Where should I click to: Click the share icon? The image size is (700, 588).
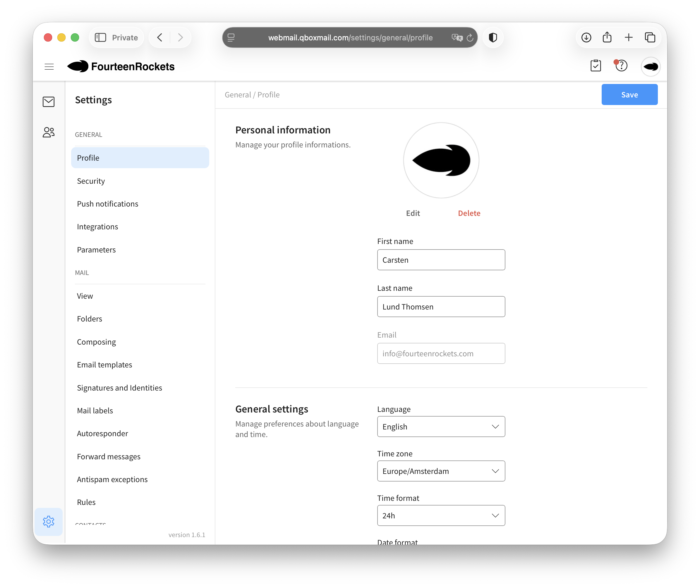point(607,37)
